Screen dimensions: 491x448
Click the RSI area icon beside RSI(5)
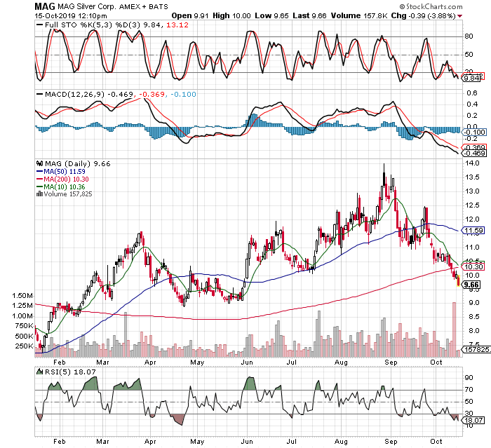click(39, 372)
